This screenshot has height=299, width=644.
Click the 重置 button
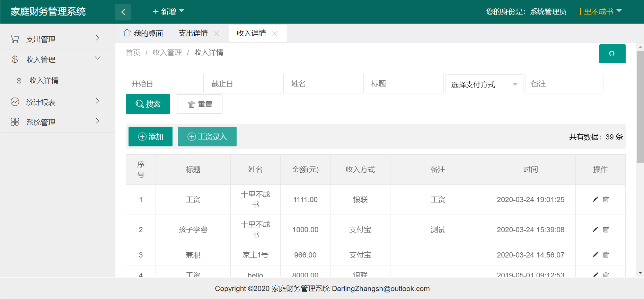(200, 104)
